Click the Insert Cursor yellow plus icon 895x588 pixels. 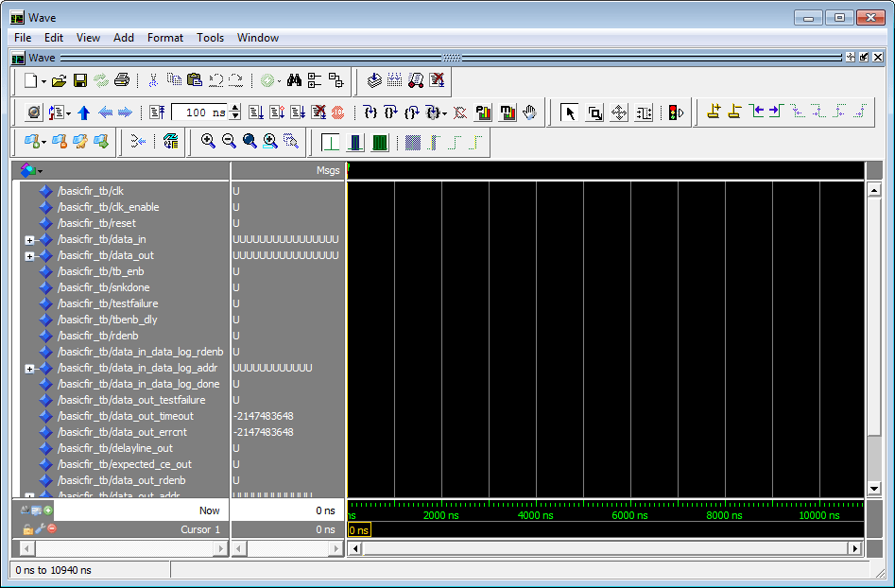point(714,112)
